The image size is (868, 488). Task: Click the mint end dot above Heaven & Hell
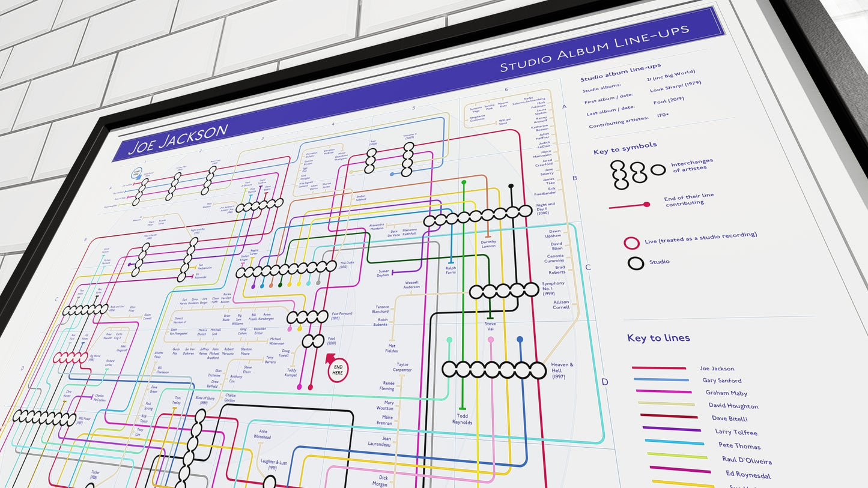coord(449,340)
